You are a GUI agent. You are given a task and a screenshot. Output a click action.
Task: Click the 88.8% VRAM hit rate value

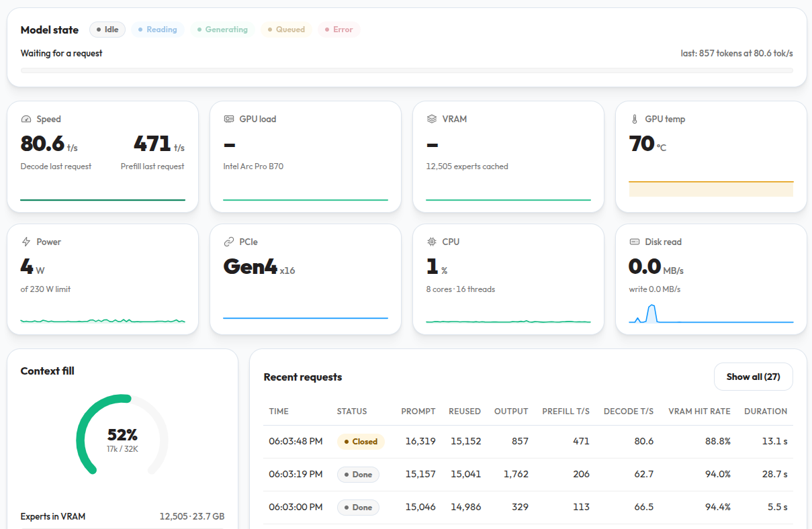click(x=717, y=442)
